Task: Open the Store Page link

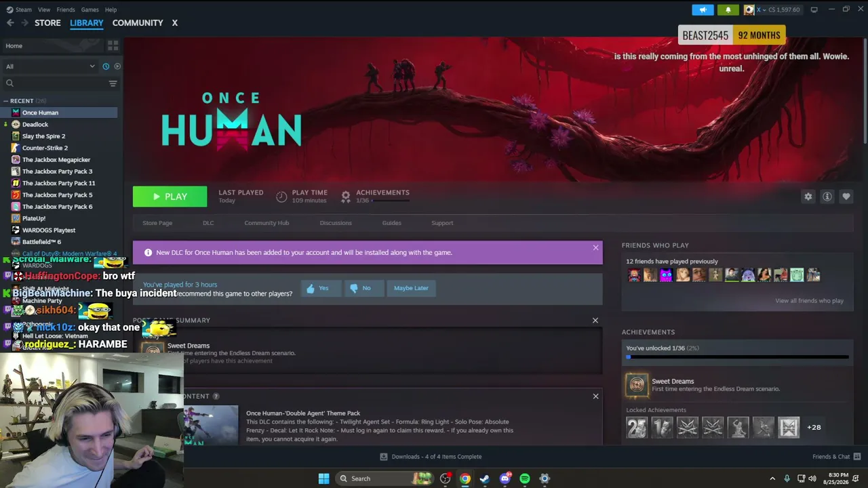Action: 157,223
